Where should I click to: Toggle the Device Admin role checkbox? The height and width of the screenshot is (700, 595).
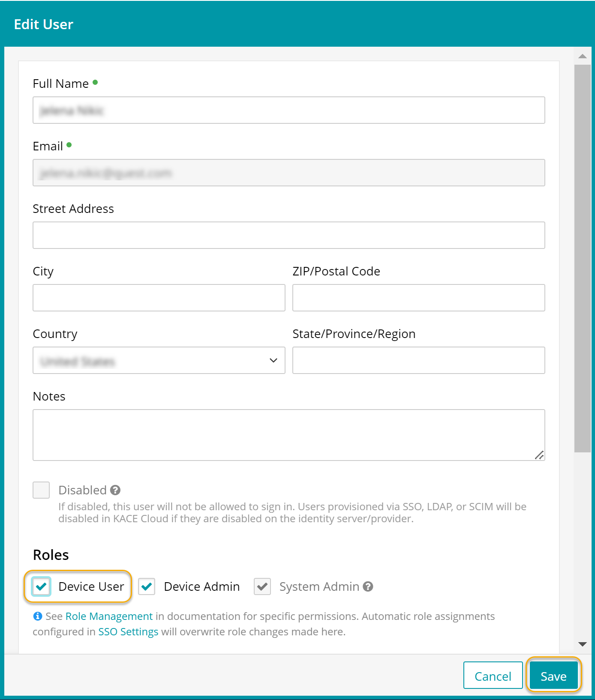coord(147,586)
